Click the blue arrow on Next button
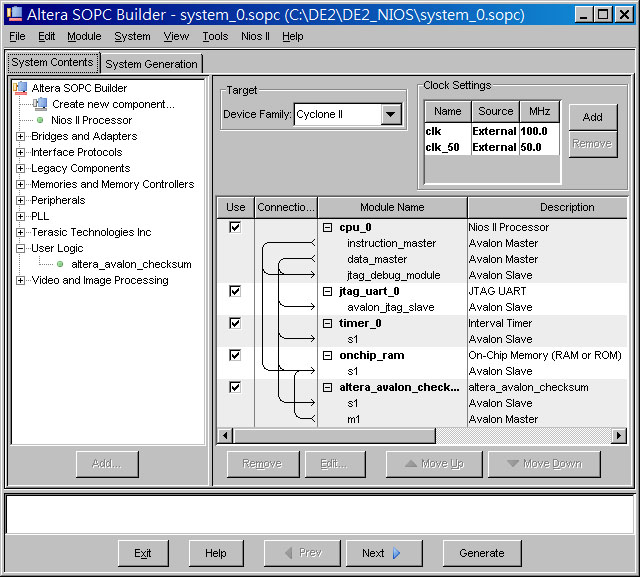Image resolution: width=640 pixels, height=577 pixels. coord(396,553)
